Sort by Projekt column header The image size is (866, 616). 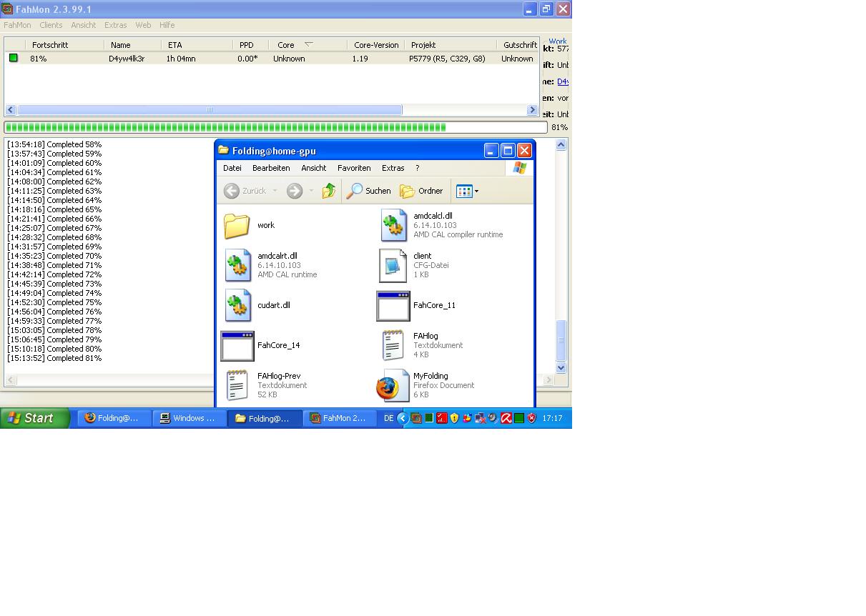coord(451,44)
